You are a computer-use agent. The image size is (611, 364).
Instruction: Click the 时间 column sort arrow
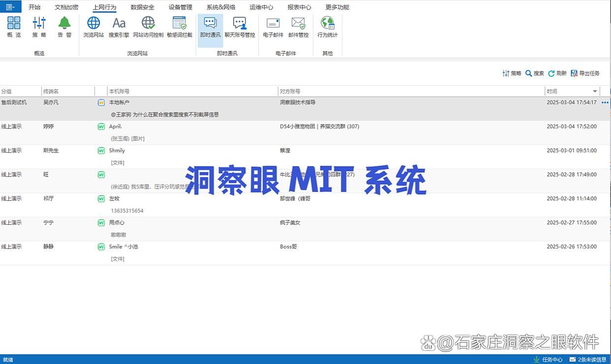[x=595, y=91]
